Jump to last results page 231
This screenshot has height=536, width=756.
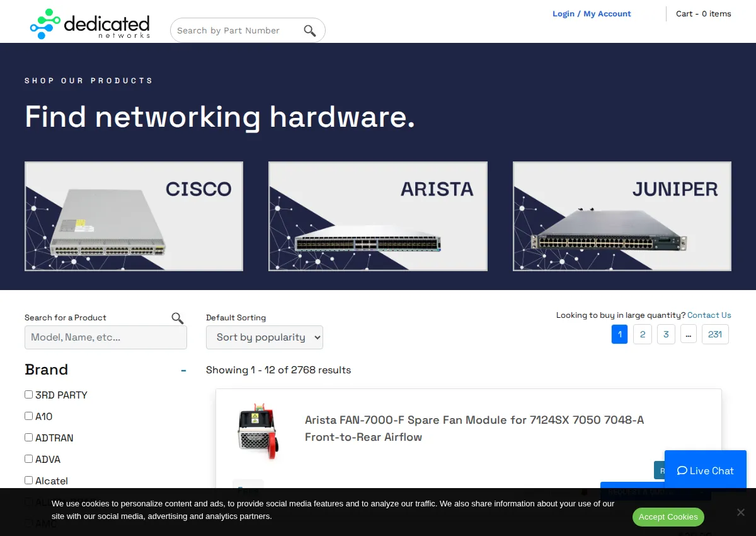tap(715, 334)
